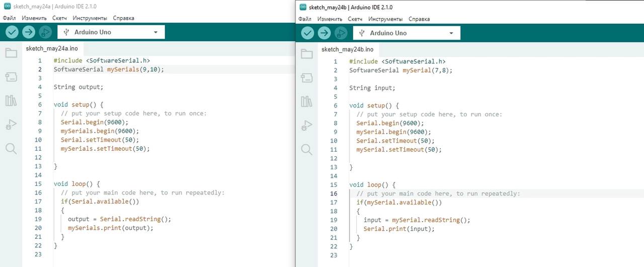Screen dimensions: 644x267
Task: Open Скетч menu in sketch_may24a window
Action: pyautogui.click(x=59, y=18)
